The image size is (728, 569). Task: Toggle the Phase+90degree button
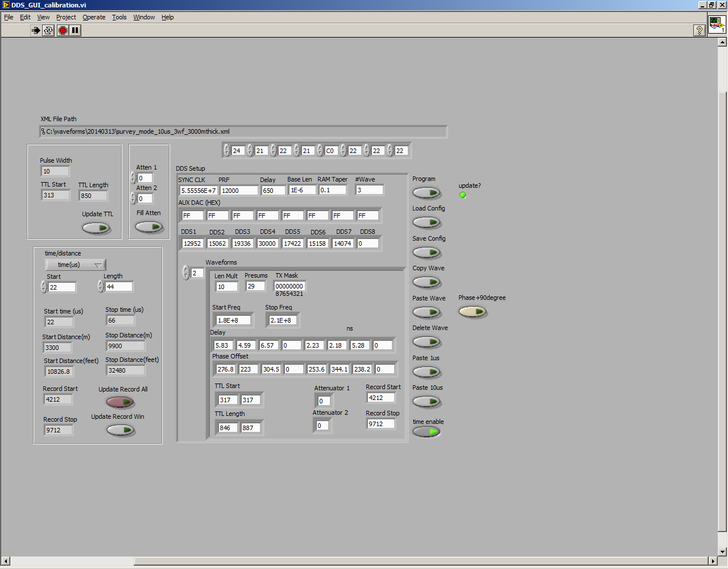pyautogui.click(x=473, y=312)
